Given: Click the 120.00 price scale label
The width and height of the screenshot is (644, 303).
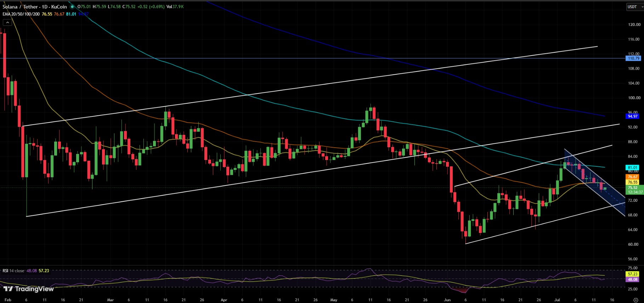Looking at the screenshot, I should tap(634, 25).
